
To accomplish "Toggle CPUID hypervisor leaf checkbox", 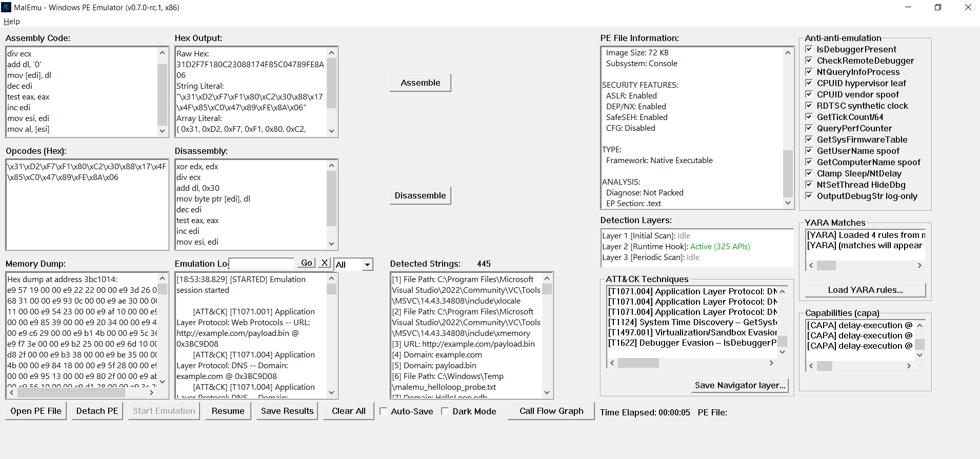I will (809, 83).
